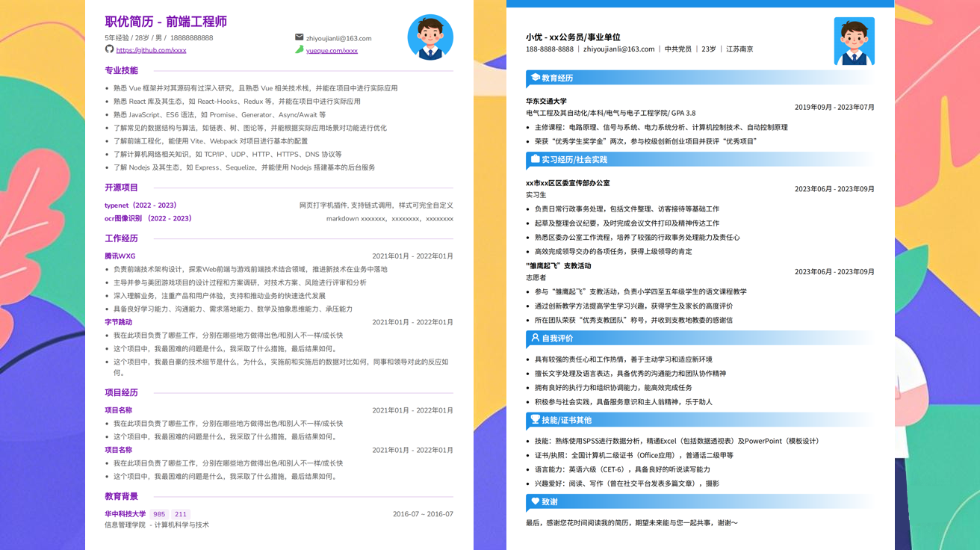
Task: Click the markdown xxxxxxx description text
Action: 390,218
